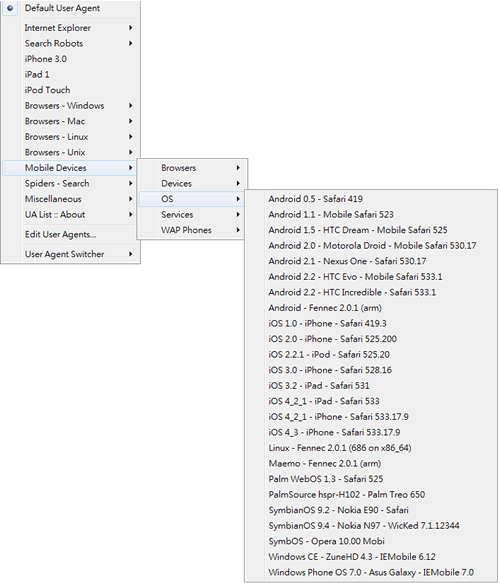Viewport: 500px width, 583px height.
Task: Select iOS 3.0 - iPhone - Safari 528.16
Action: 371,370
